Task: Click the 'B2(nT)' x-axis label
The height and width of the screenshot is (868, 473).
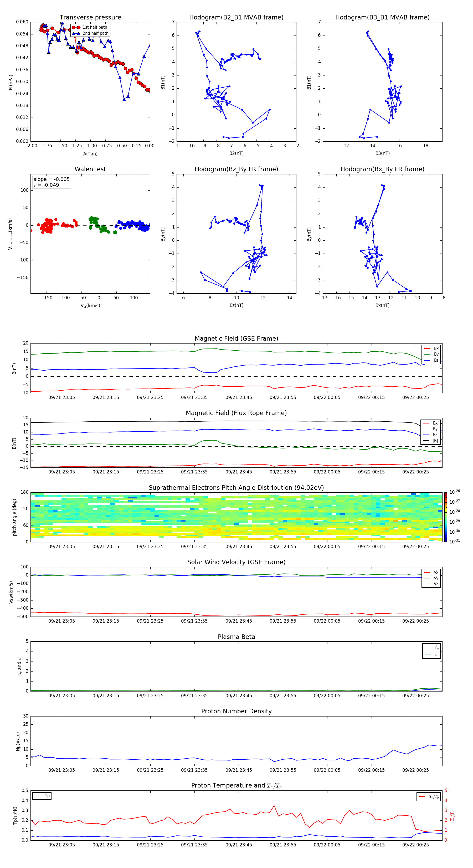Action: pyautogui.click(x=236, y=154)
